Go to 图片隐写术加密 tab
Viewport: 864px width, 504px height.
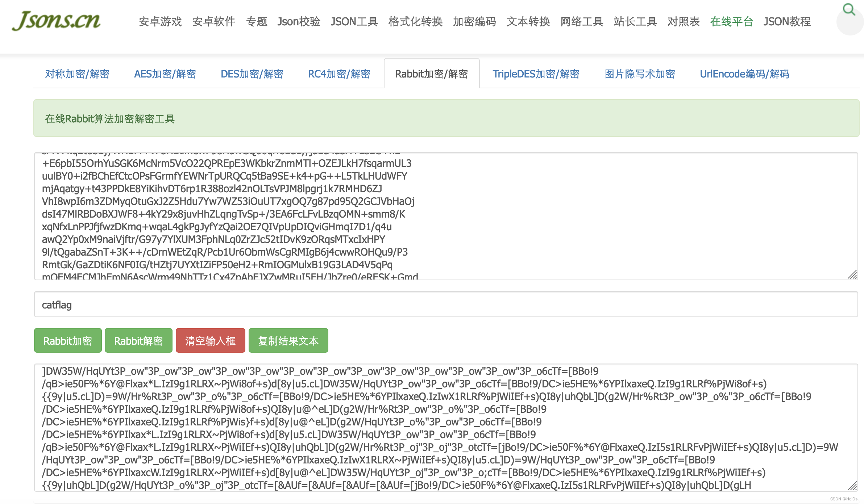point(640,74)
